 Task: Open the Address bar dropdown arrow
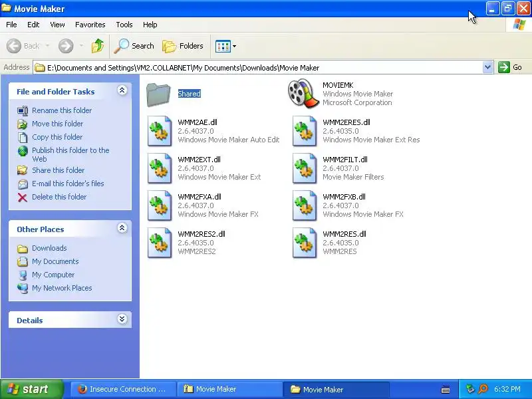(x=487, y=67)
